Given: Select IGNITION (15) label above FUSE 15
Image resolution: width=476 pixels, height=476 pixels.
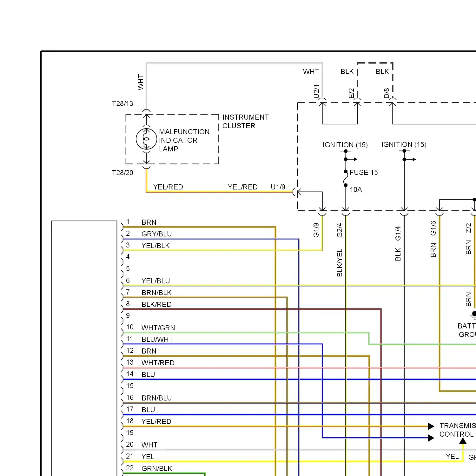Looking at the screenshot, I should pyautogui.click(x=345, y=145).
